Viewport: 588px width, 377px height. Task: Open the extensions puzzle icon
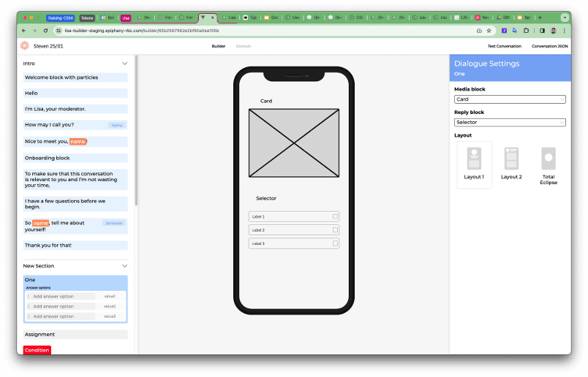click(526, 31)
